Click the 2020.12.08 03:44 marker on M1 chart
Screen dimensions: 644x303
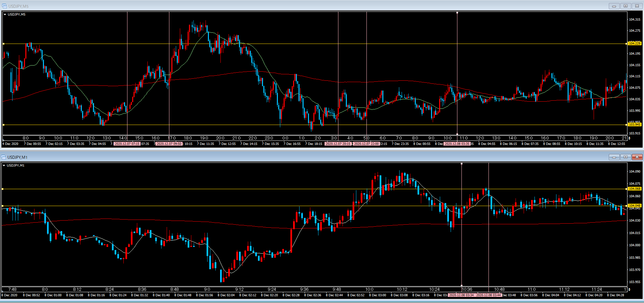(x=488, y=295)
